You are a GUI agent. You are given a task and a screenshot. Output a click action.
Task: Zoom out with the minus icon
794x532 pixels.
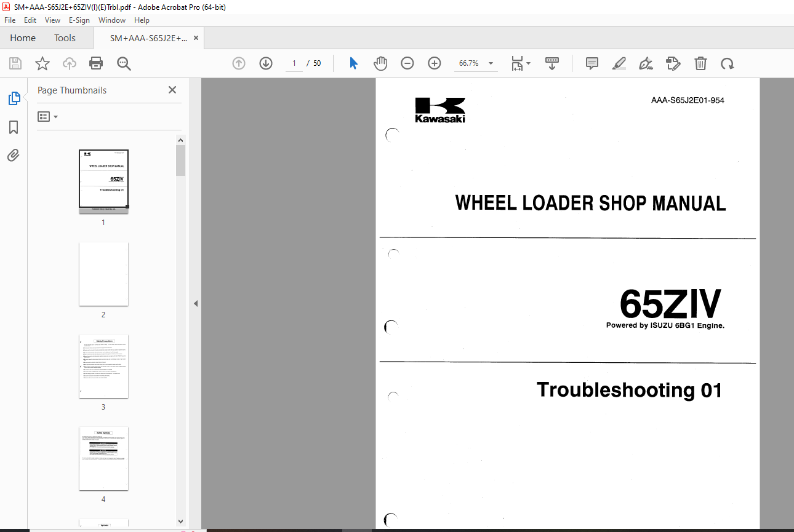click(407, 63)
